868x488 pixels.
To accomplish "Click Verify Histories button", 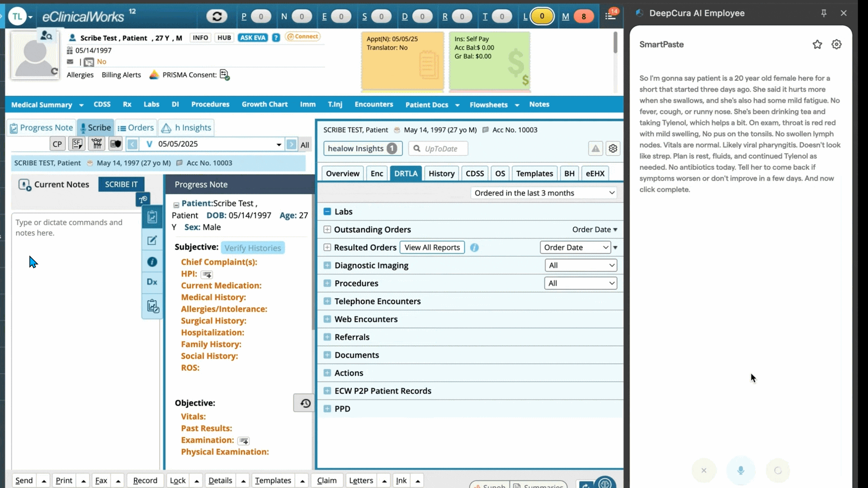I will (x=253, y=248).
